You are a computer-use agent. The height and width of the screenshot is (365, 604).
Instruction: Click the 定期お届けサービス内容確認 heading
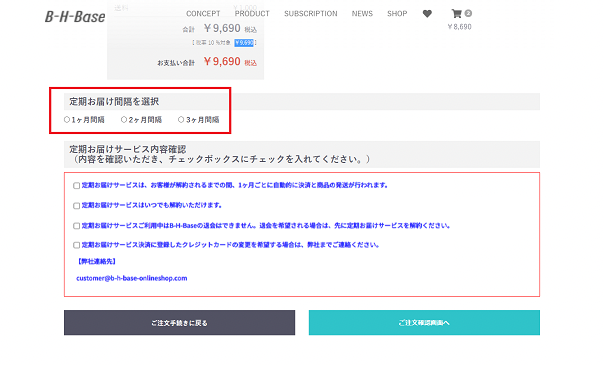(x=128, y=149)
